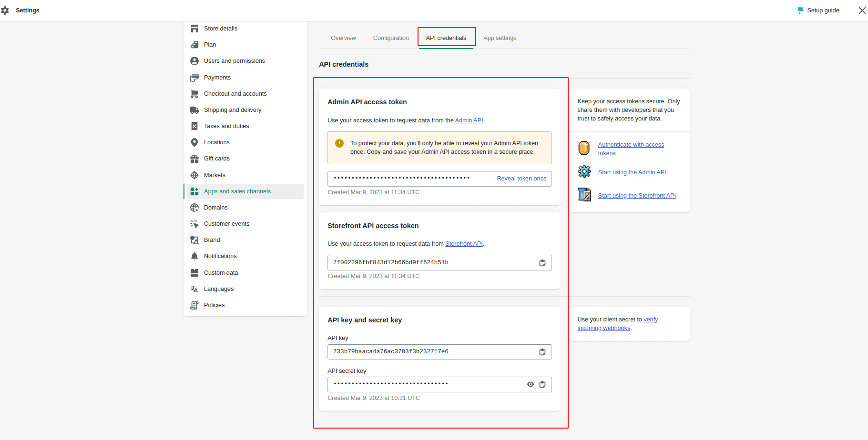This screenshot has height=440, width=868.
Task: Open verify incoming webhooks link
Action: click(617, 324)
